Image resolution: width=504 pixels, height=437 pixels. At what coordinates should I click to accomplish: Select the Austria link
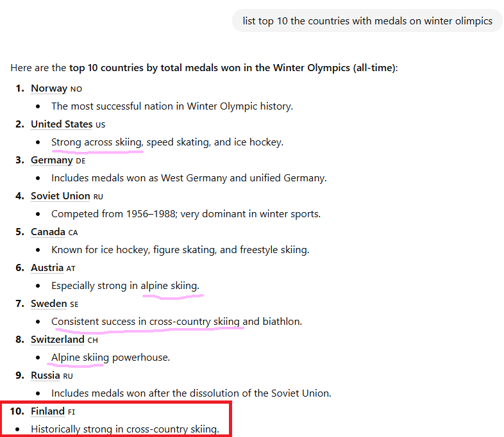[47, 268]
